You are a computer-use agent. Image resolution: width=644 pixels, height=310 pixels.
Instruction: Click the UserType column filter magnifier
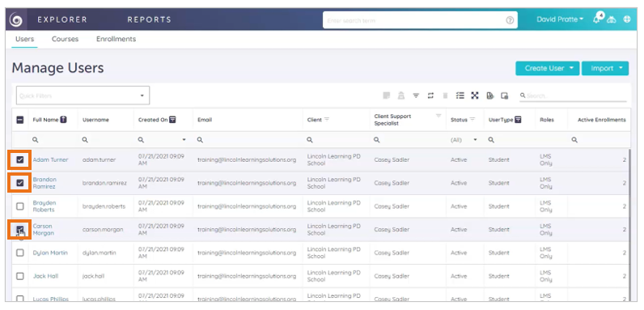click(491, 140)
